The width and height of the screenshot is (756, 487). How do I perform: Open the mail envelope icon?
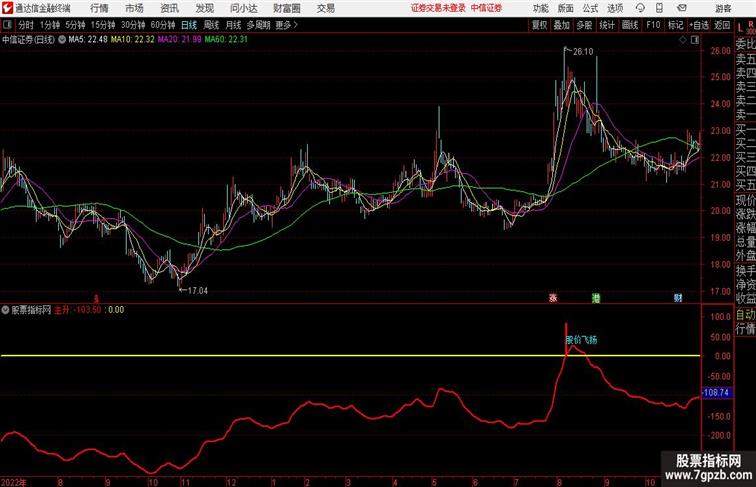pyautogui.click(x=682, y=8)
